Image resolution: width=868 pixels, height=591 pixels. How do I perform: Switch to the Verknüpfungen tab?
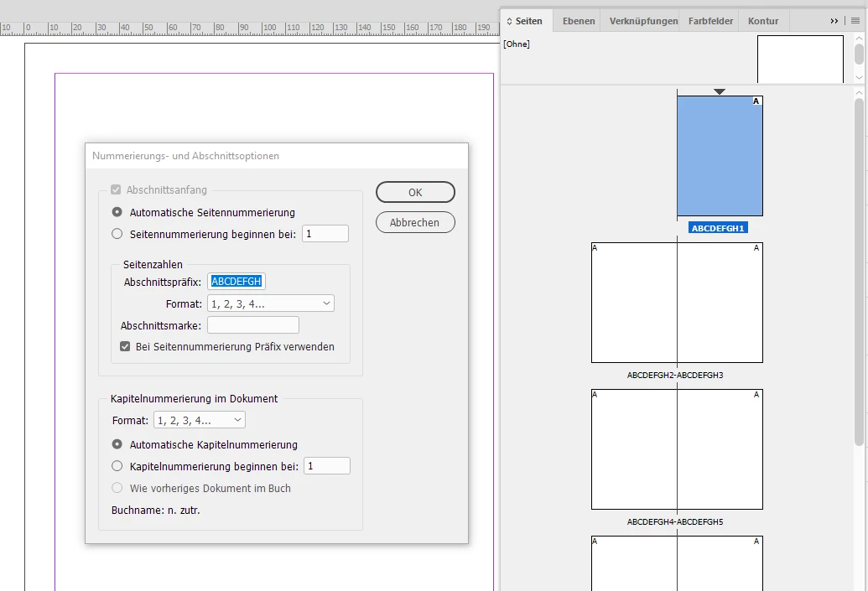[643, 21]
